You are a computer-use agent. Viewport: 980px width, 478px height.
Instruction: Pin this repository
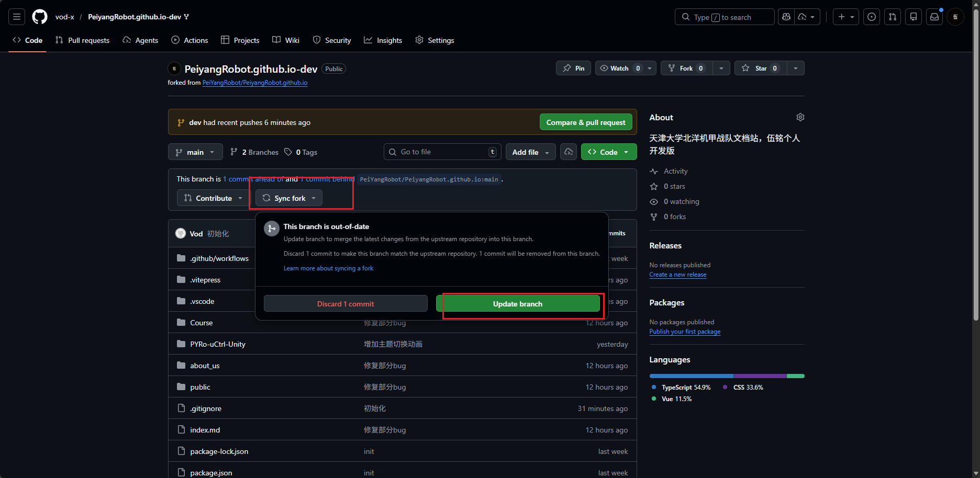[x=574, y=68]
